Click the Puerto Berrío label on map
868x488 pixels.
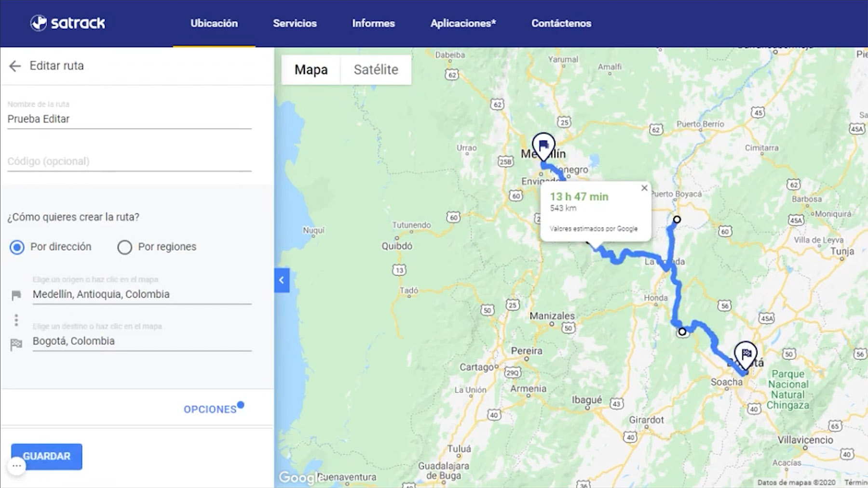[x=700, y=124]
